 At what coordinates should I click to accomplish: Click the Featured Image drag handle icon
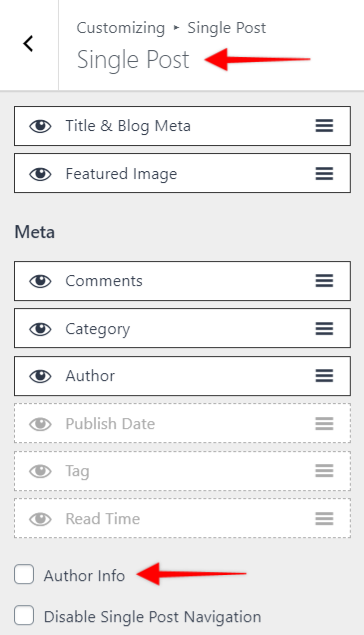coord(324,174)
